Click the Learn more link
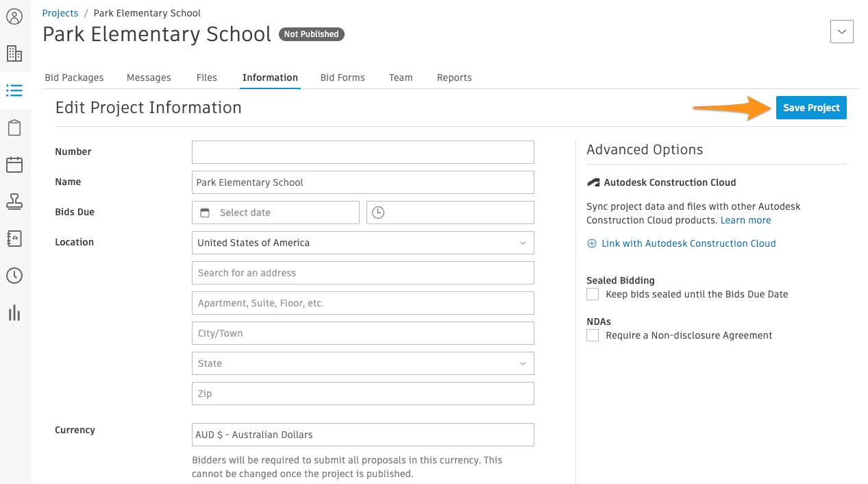This screenshot has width=868, height=484. [x=745, y=220]
